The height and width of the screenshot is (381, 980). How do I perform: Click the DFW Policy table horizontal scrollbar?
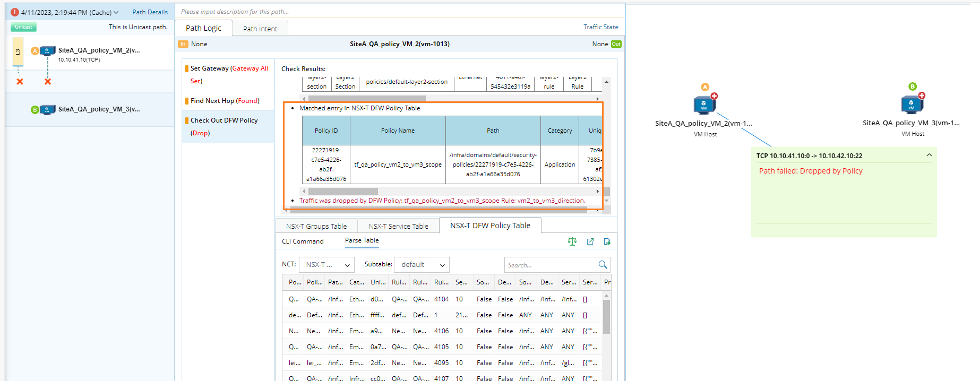(x=343, y=191)
